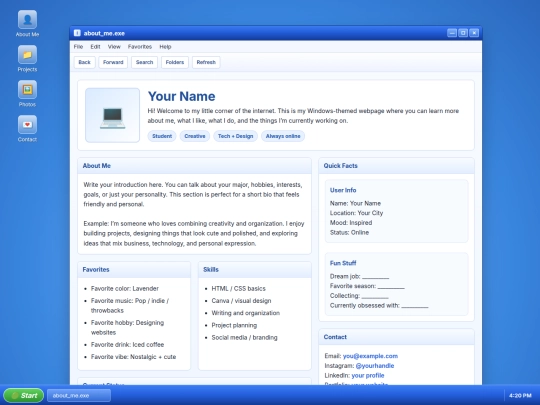Open the @yourhandle Instagram link

[375, 366]
